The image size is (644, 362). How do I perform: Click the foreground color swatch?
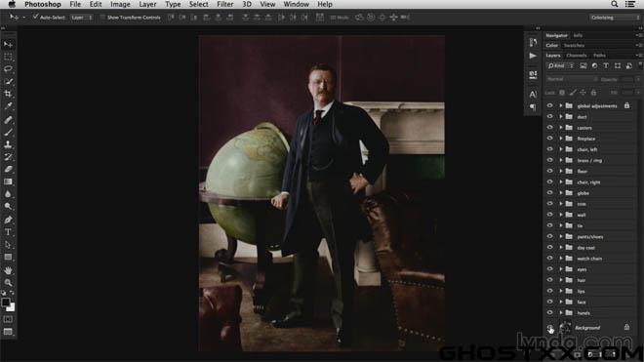click(5, 302)
